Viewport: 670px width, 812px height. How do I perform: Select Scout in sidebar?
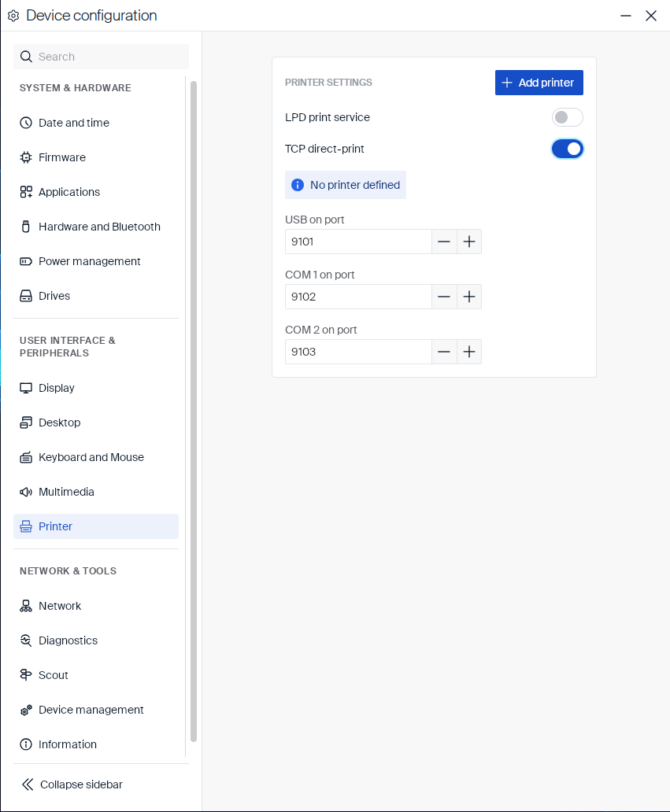(96, 675)
